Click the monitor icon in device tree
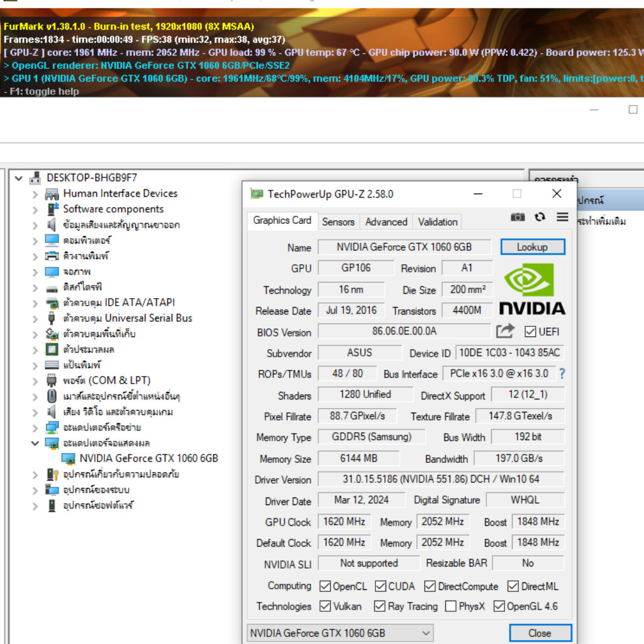Viewport: 644px width, 644px height. [x=52, y=272]
